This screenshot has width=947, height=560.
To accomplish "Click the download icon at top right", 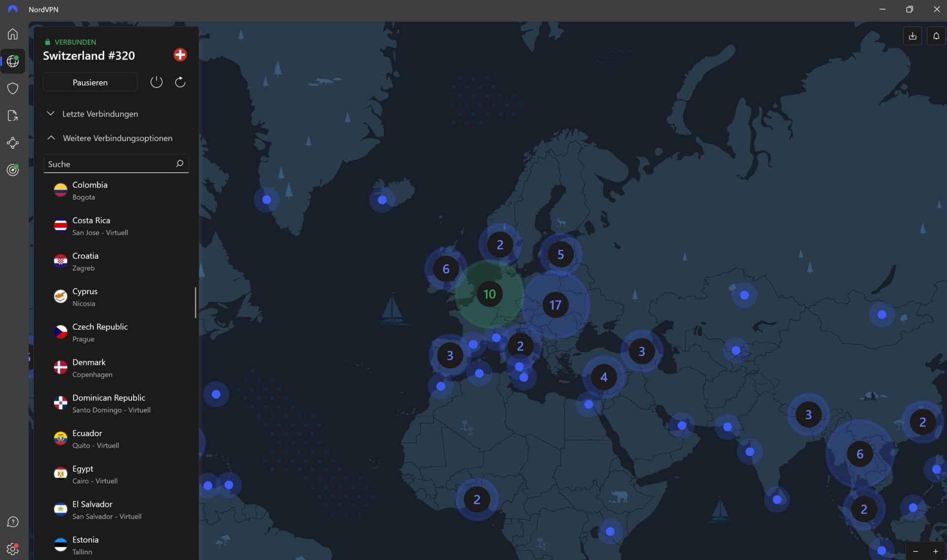I will click(x=912, y=36).
